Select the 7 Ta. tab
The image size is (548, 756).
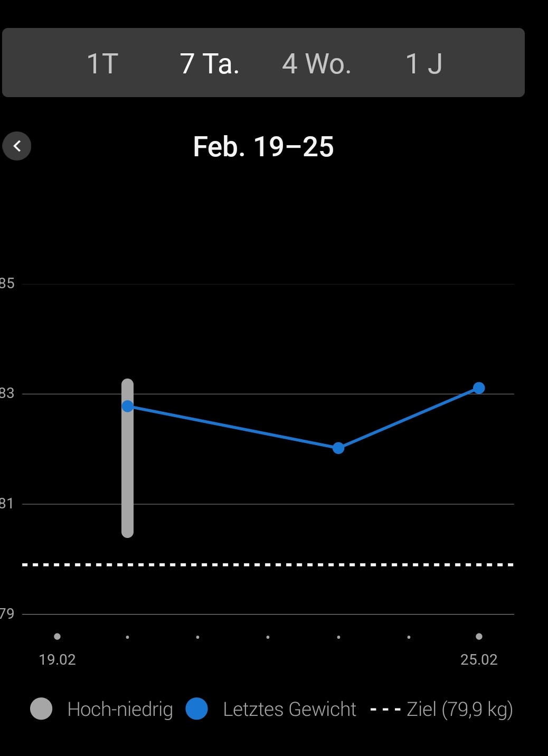click(x=210, y=63)
